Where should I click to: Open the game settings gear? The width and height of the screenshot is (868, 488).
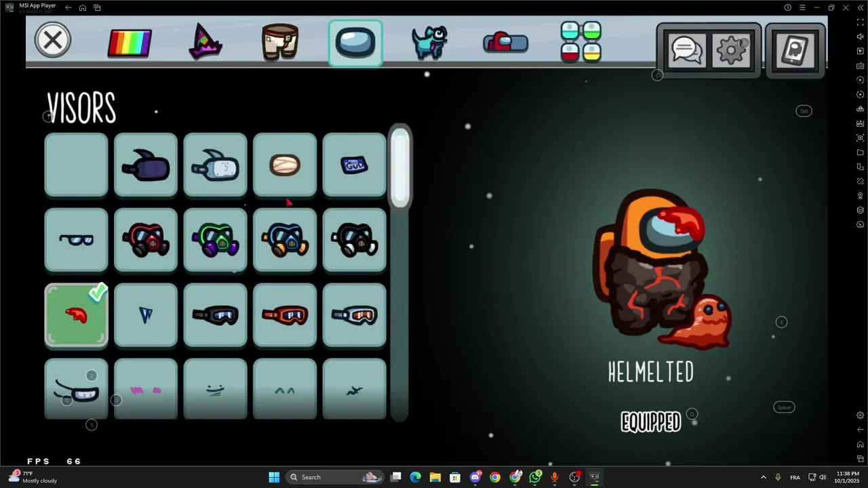(x=732, y=50)
